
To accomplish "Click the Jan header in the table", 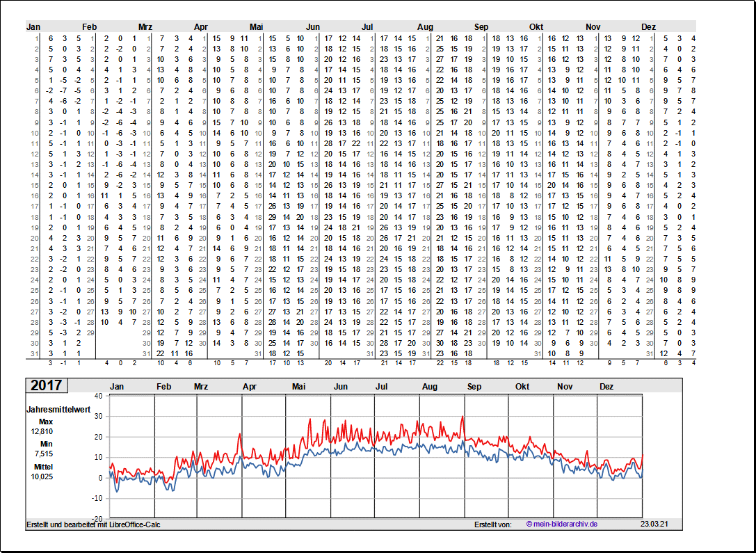I will click(x=33, y=27).
